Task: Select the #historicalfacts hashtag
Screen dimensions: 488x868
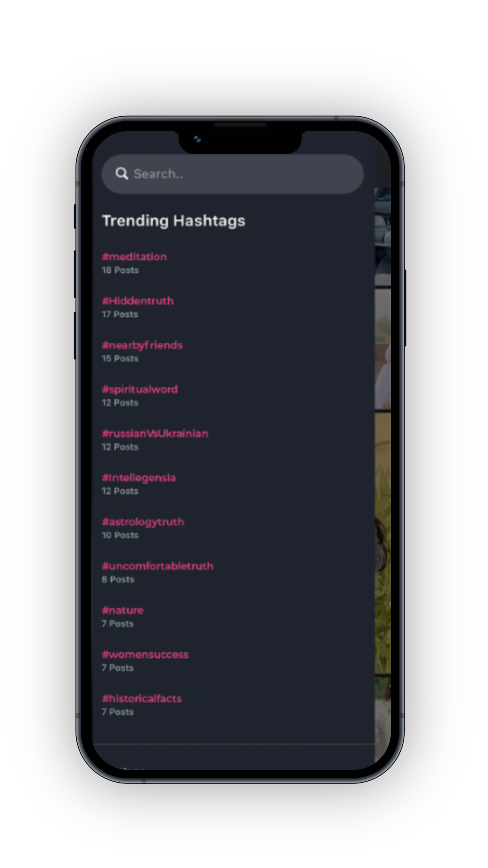Action: pos(142,699)
